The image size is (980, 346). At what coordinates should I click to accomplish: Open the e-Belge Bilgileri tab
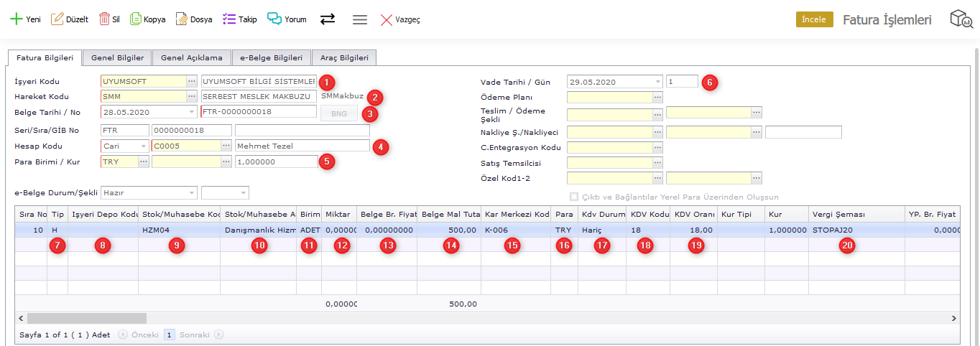(271, 57)
